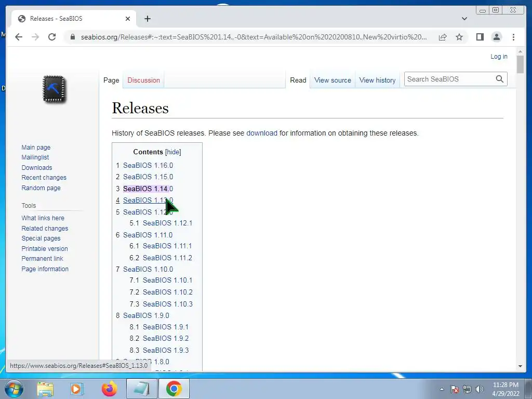Open Recent changes in the sidebar

[x=44, y=178]
